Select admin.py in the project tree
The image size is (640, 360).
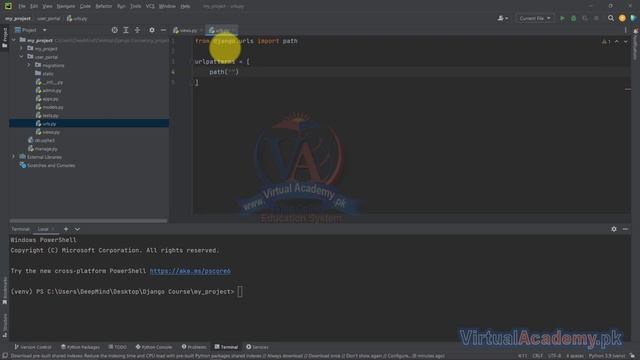(52, 90)
